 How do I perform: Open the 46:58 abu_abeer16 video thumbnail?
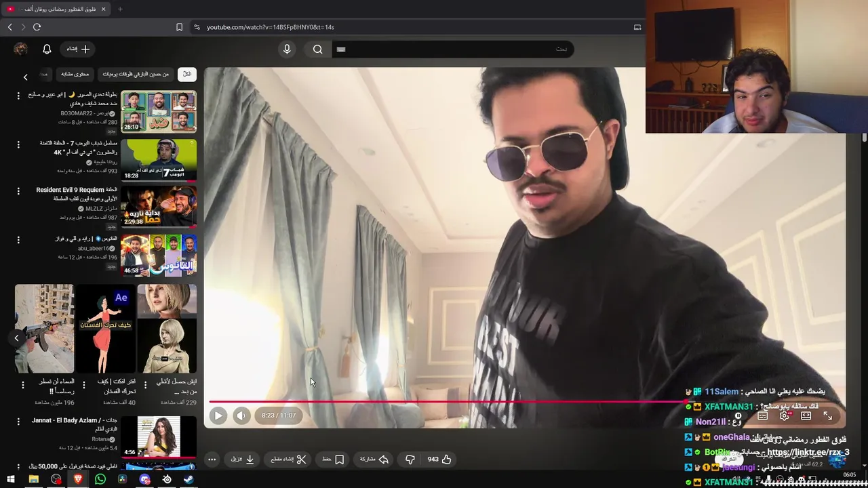pos(159,256)
